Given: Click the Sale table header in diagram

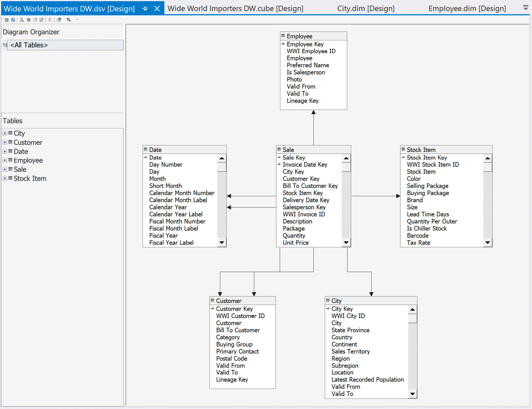Looking at the screenshot, I should (x=313, y=150).
